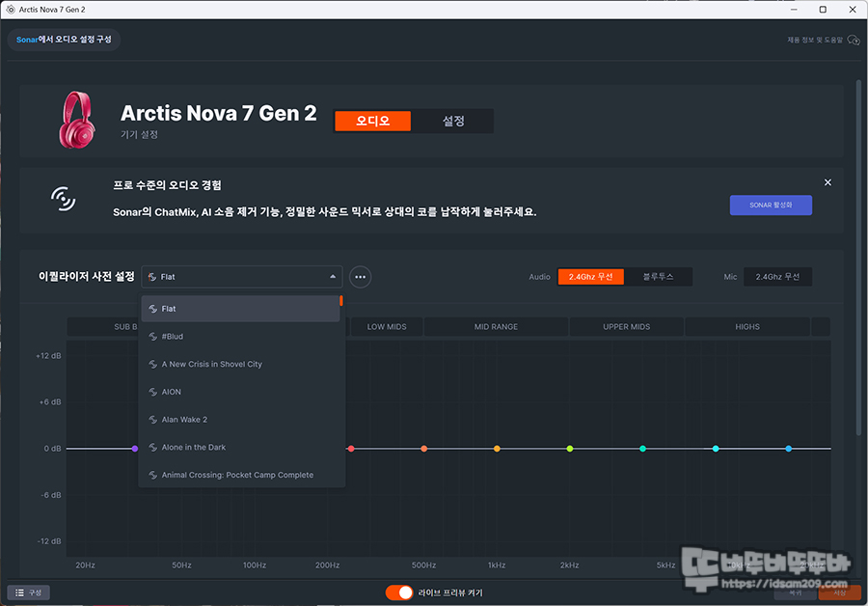Click the orange-red EQ point near 500Hz
Image resolution: width=868 pixels, height=606 pixels.
pos(424,449)
